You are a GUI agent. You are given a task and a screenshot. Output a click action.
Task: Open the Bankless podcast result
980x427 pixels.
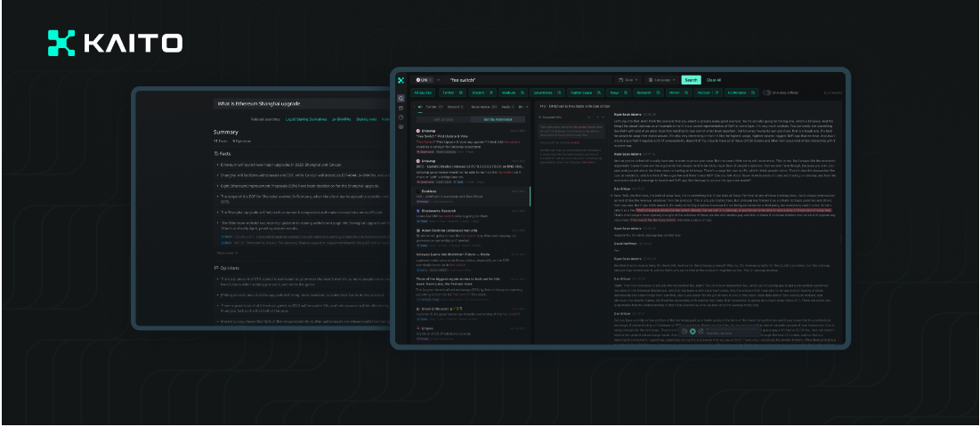point(472,196)
